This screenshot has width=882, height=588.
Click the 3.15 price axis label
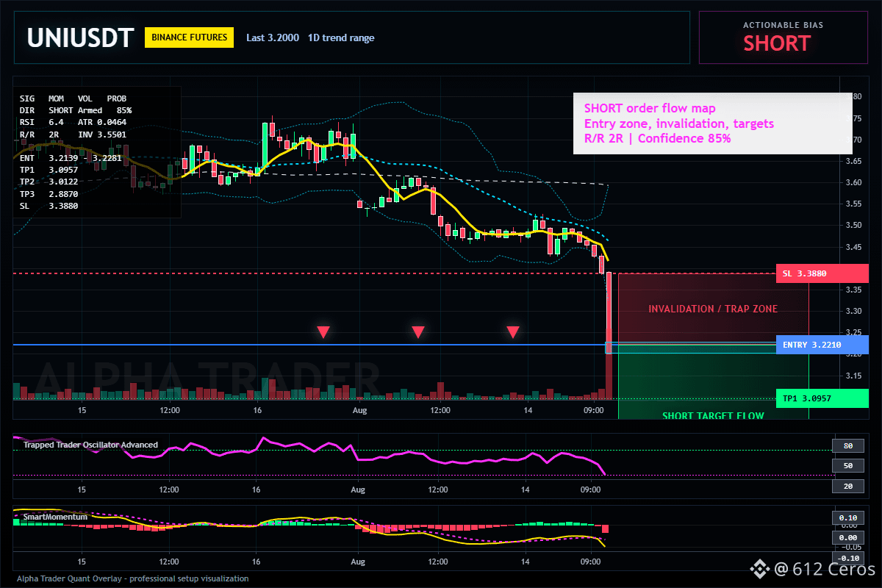click(x=853, y=376)
